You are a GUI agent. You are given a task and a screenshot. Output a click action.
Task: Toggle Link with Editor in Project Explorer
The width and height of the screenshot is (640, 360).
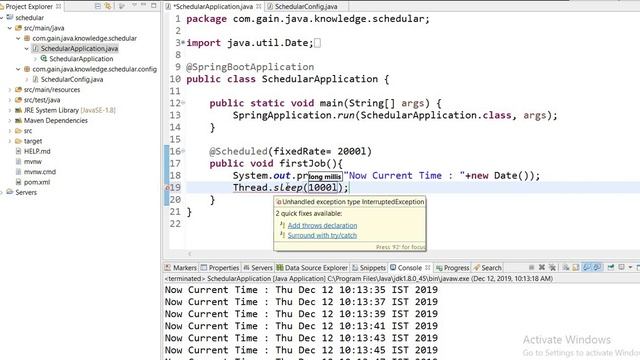click(x=108, y=6)
